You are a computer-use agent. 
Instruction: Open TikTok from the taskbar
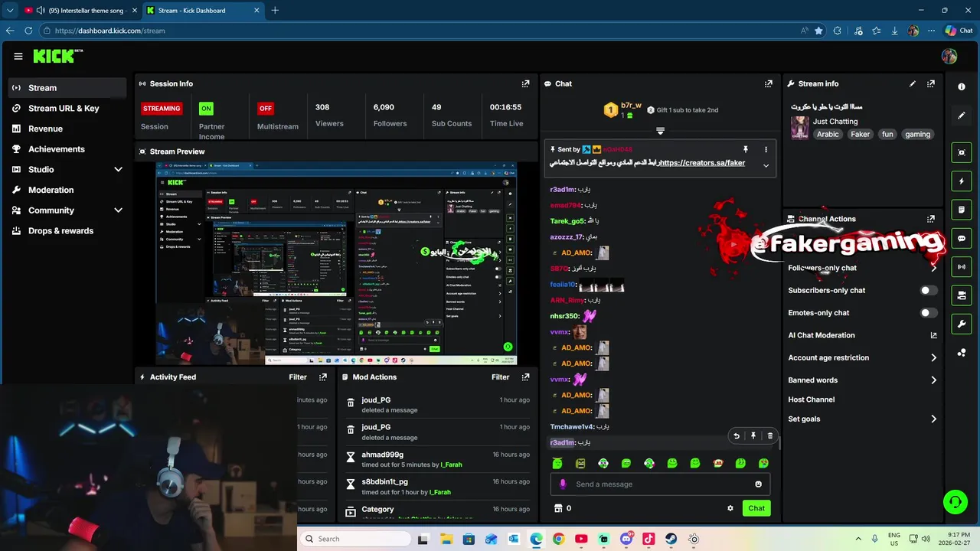coord(648,539)
